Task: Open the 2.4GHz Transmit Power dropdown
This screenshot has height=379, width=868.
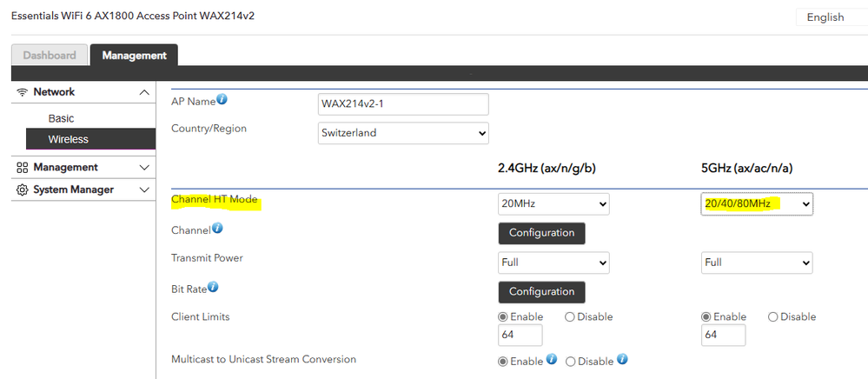Action: click(553, 263)
